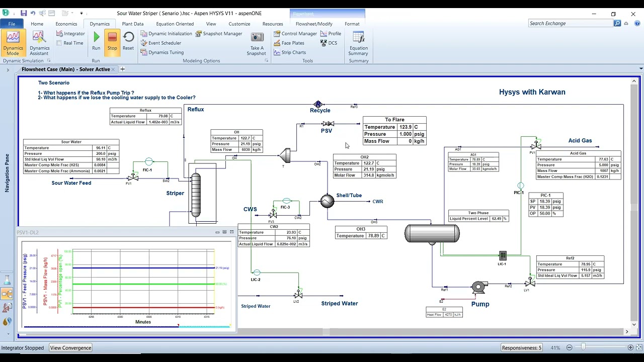Select the PIC-1 controller symbol
Image resolution: width=644 pixels, height=362 pixels.
tap(521, 186)
